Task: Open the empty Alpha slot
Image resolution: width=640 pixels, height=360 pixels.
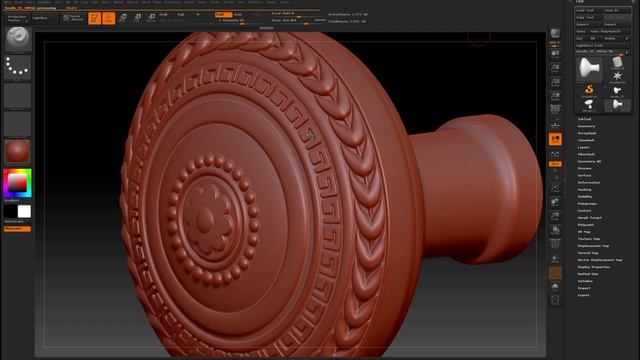Action: [18, 96]
